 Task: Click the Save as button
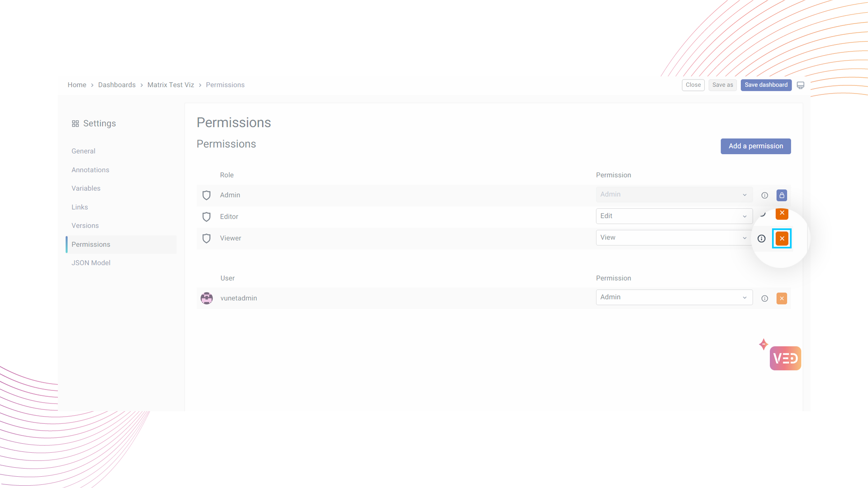[722, 85]
